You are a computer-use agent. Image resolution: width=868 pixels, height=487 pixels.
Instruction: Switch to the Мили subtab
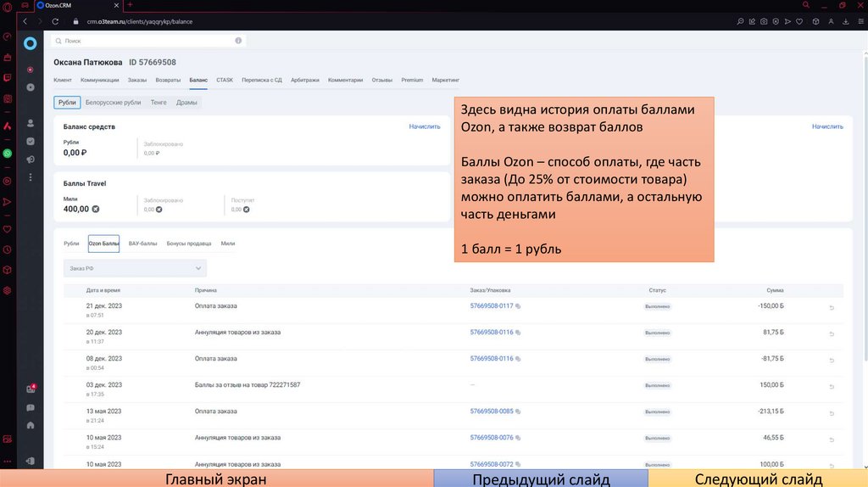tap(228, 243)
